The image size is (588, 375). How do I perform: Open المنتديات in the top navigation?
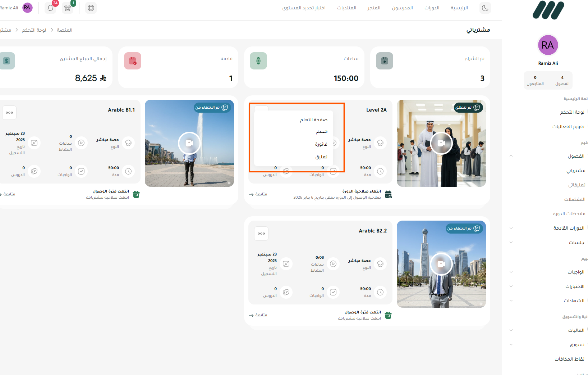346,8
